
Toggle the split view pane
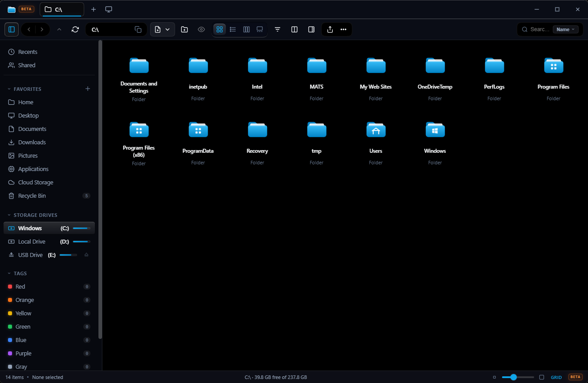(x=294, y=29)
